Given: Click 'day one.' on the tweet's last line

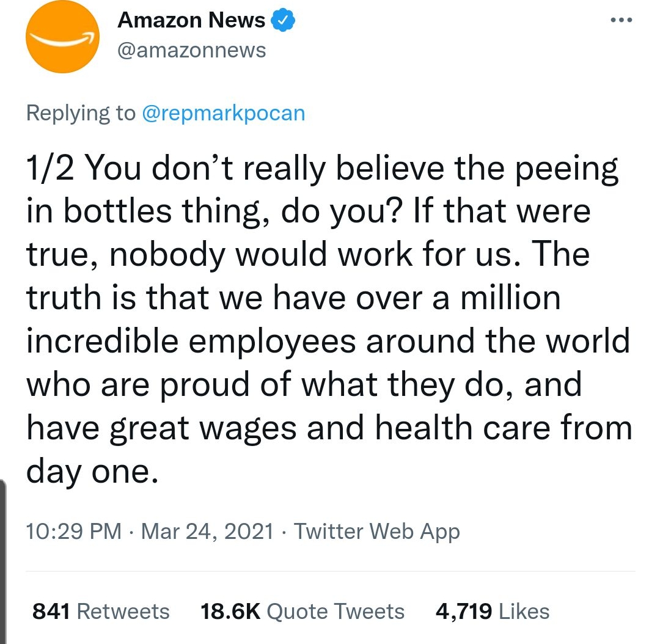Looking at the screenshot, I should (93, 472).
